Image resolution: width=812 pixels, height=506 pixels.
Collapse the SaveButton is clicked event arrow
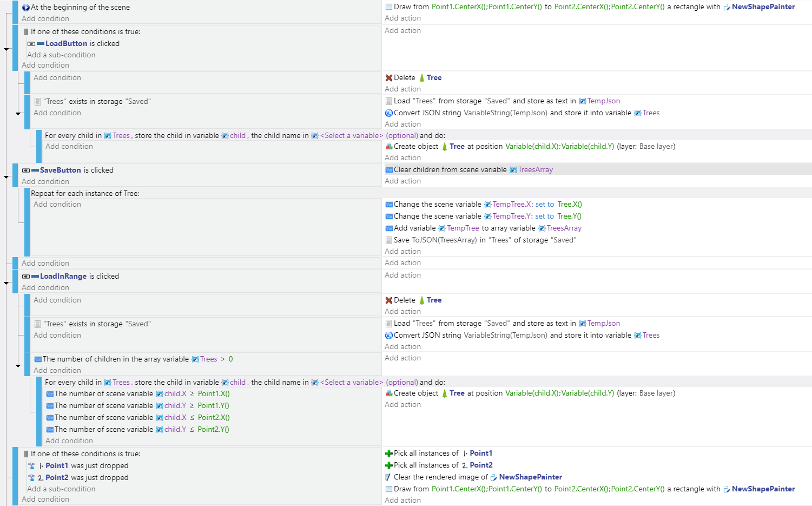pyautogui.click(x=6, y=177)
